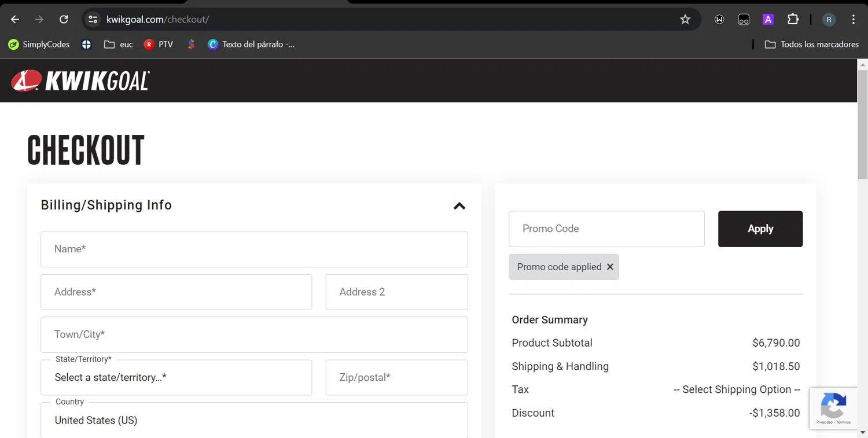Focus the Zip/postal field
The height and width of the screenshot is (438, 868).
396,377
